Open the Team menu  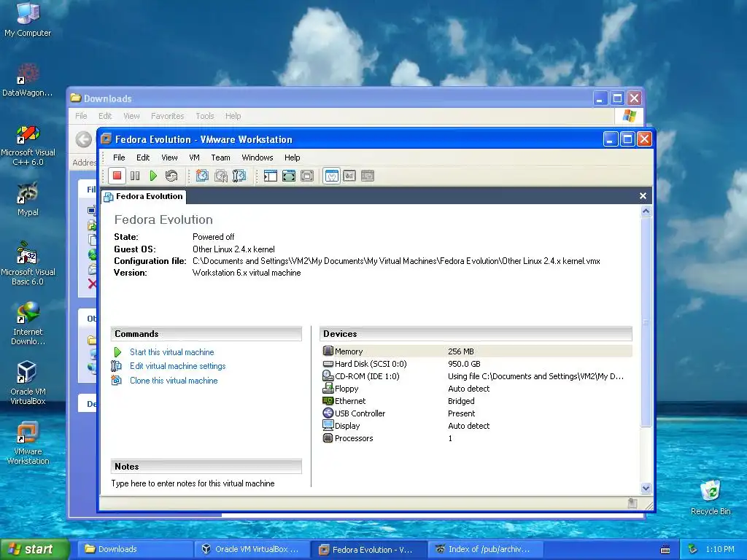[x=220, y=157]
